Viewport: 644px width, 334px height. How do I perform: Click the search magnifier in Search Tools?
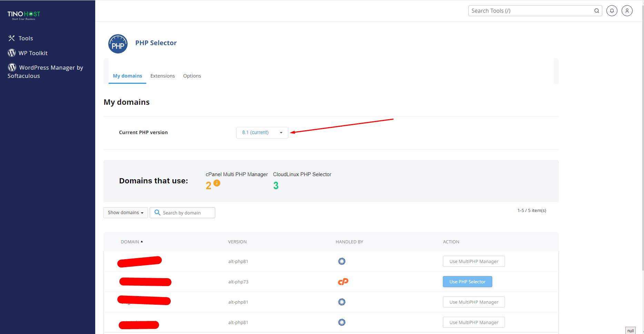coord(597,11)
